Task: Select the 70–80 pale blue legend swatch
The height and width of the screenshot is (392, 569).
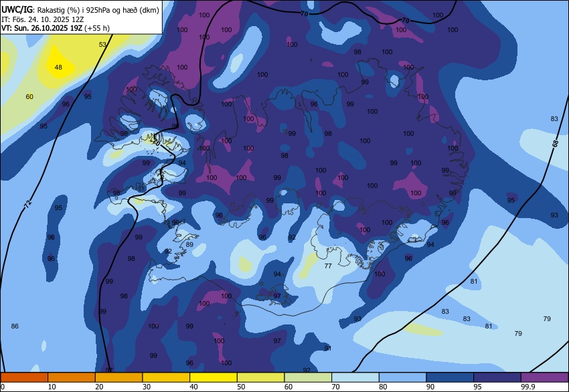Action: click(355, 377)
